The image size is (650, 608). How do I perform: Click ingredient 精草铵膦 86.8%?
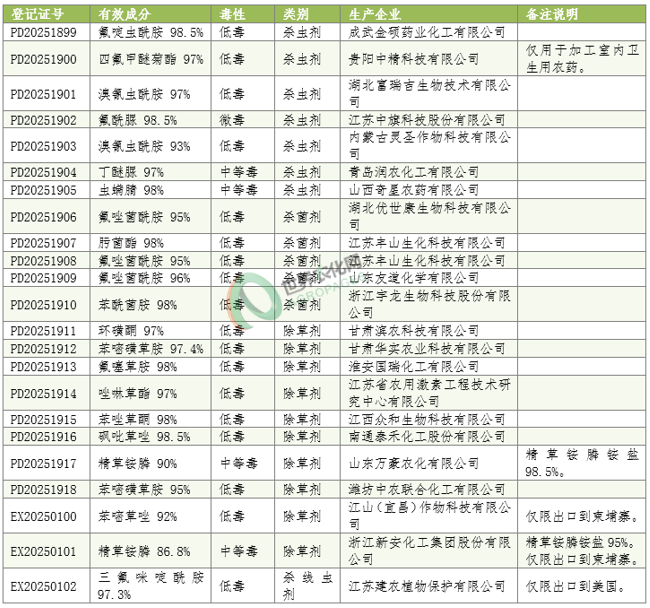(x=144, y=551)
